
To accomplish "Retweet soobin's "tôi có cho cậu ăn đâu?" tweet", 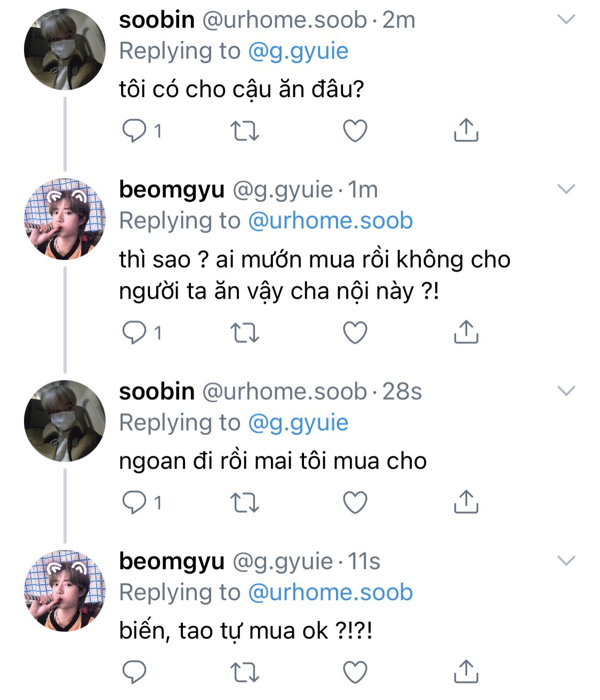I will point(245,131).
